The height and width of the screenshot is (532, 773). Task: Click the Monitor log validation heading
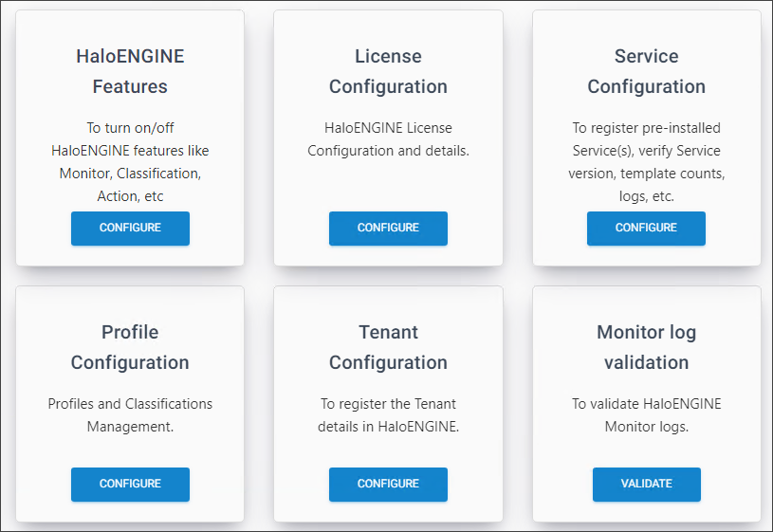pyautogui.click(x=646, y=347)
